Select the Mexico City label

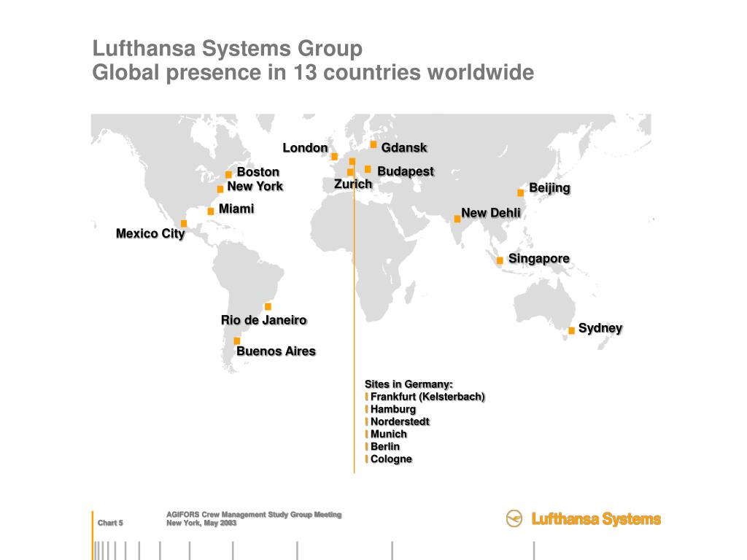pos(150,234)
